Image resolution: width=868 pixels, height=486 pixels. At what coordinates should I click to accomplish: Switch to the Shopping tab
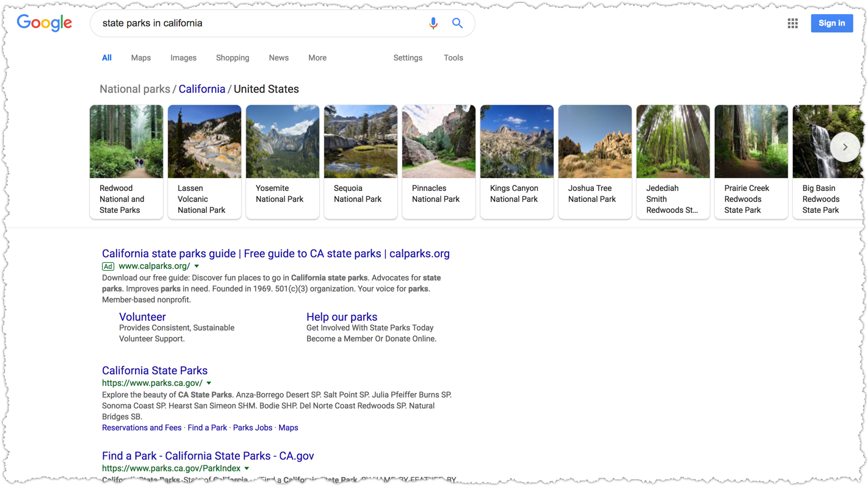point(233,58)
